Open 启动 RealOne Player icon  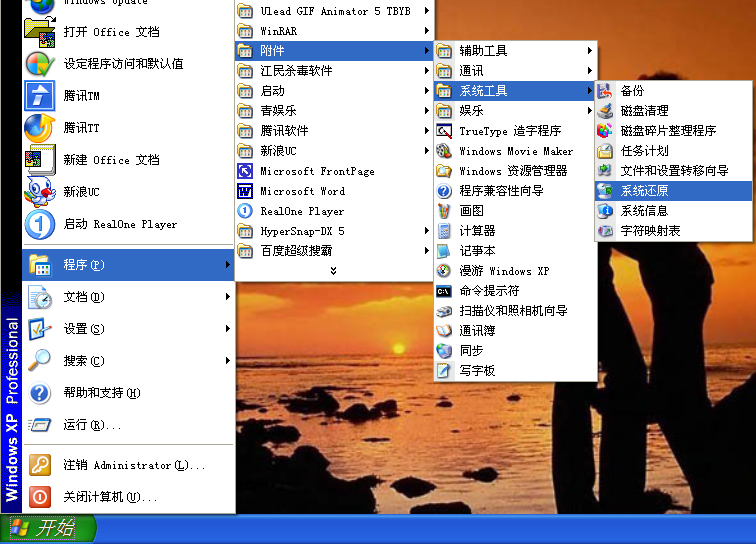coord(39,224)
